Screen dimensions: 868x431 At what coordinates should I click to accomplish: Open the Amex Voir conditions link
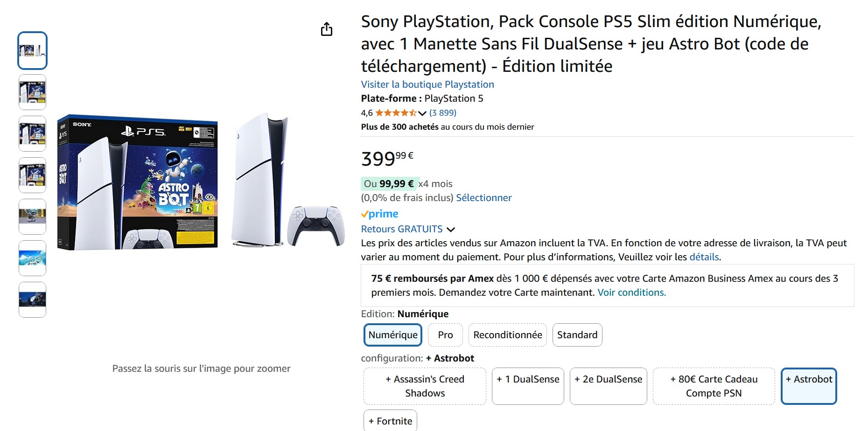(x=631, y=292)
